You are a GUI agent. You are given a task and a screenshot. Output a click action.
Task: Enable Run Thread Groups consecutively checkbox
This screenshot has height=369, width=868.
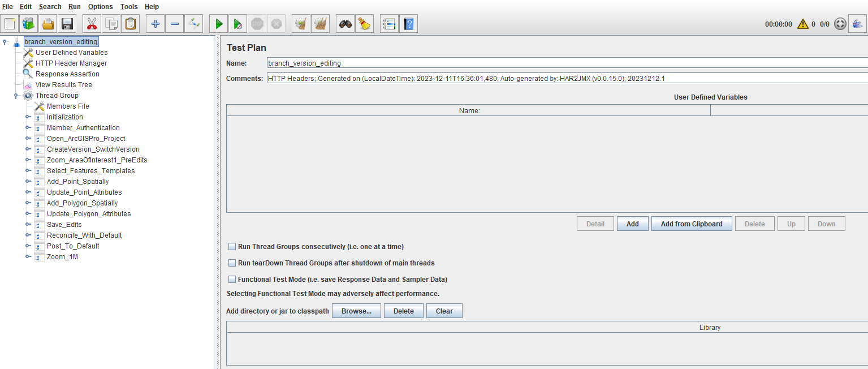232,247
